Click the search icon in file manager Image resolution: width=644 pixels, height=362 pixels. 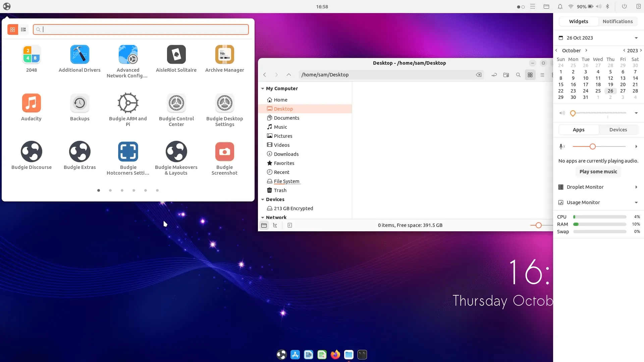(518, 75)
